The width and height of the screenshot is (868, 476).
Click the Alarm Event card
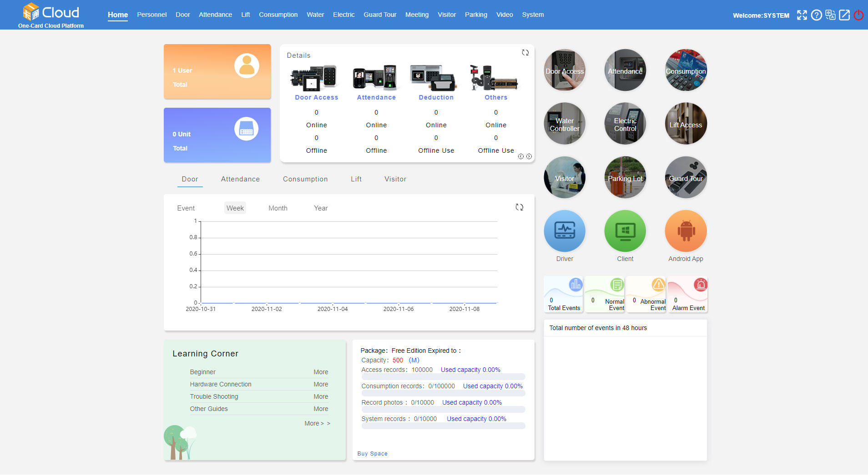(687, 295)
